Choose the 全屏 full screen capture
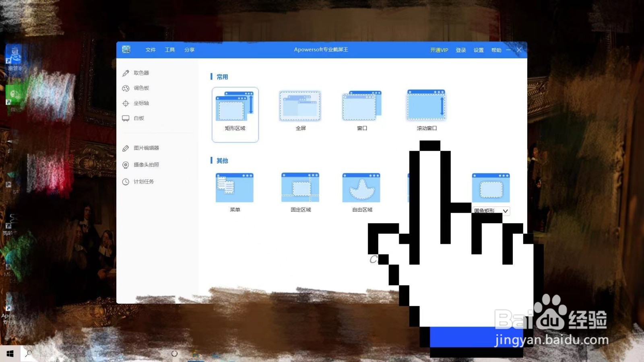 click(x=300, y=111)
